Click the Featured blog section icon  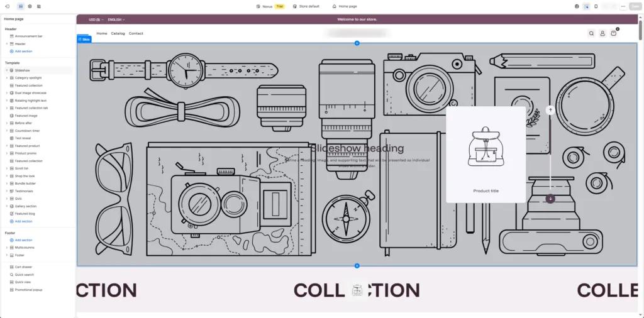pyautogui.click(x=12, y=214)
